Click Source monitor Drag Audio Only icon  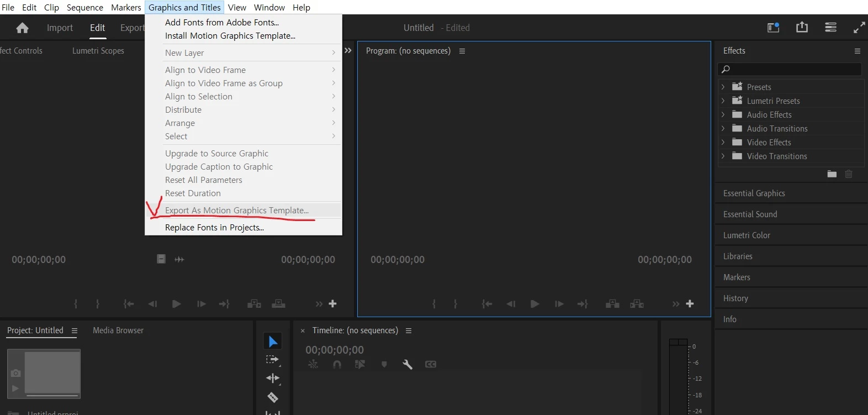(179, 259)
